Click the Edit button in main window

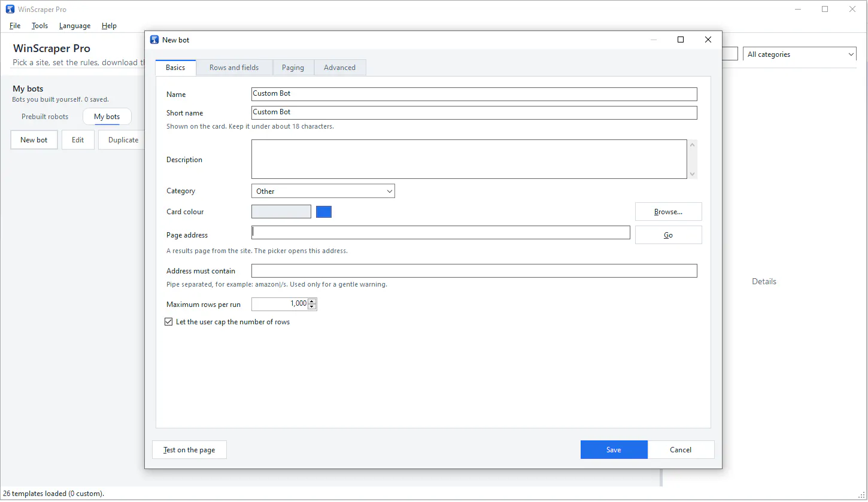[78, 140]
